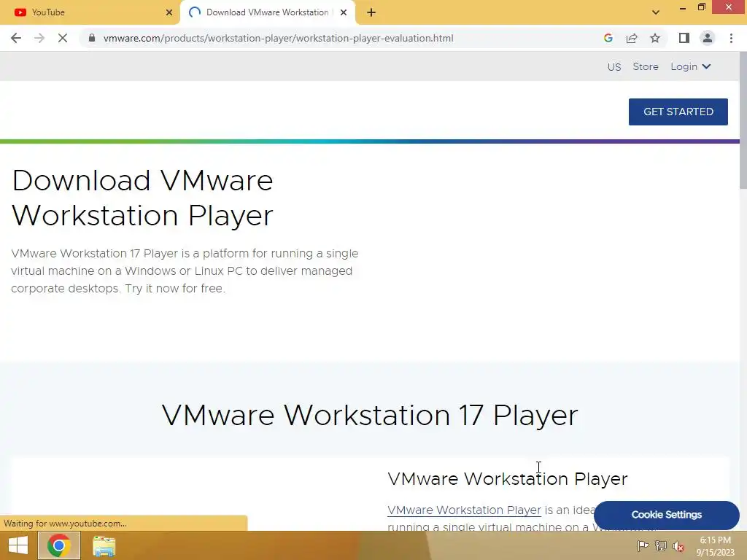The image size is (747, 560).
Task: Share this page via share icon
Action: pos(632,38)
